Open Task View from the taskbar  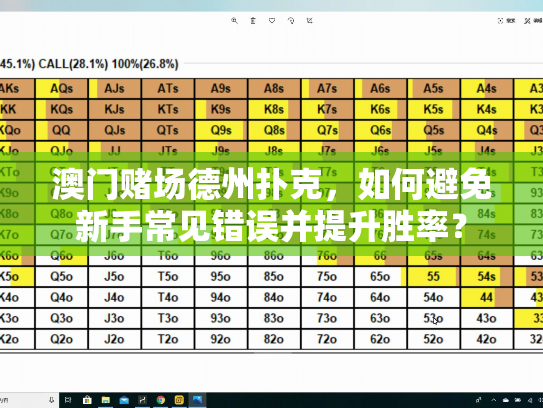pyautogui.click(x=68, y=400)
